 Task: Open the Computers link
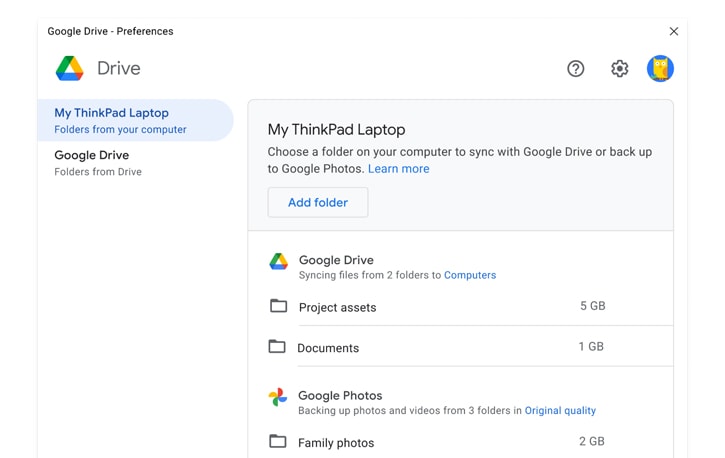pyautogui.click(x=470, y=275)
